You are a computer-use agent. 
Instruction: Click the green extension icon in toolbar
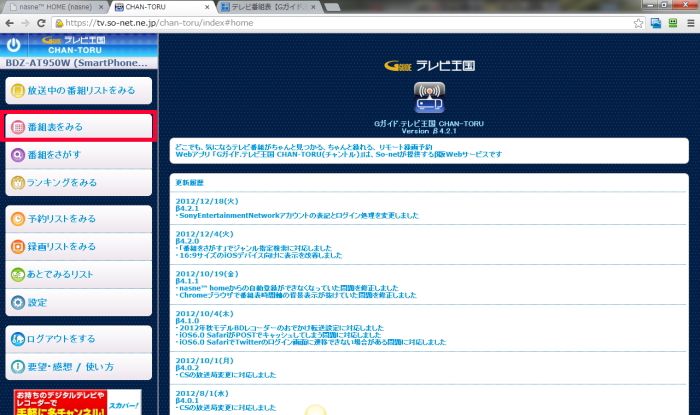673,23
